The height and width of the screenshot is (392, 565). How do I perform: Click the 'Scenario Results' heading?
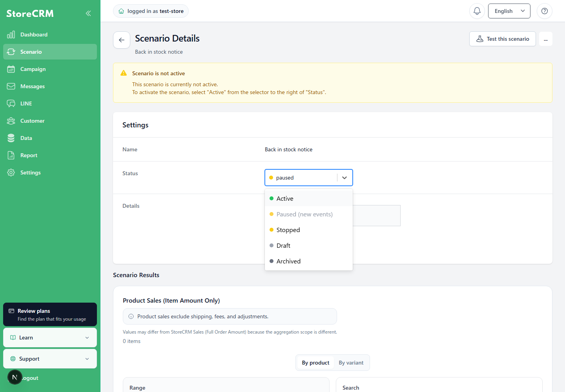point(136,275)
